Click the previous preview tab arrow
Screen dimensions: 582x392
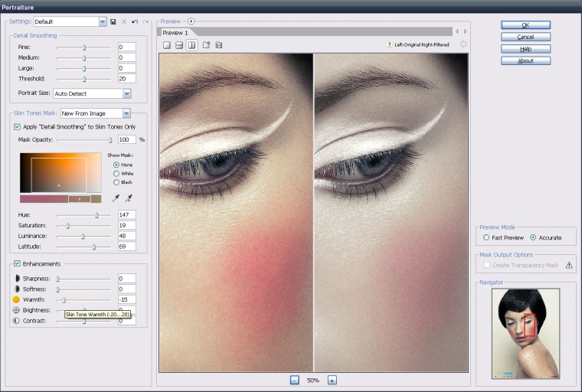[x=457, y=31]
